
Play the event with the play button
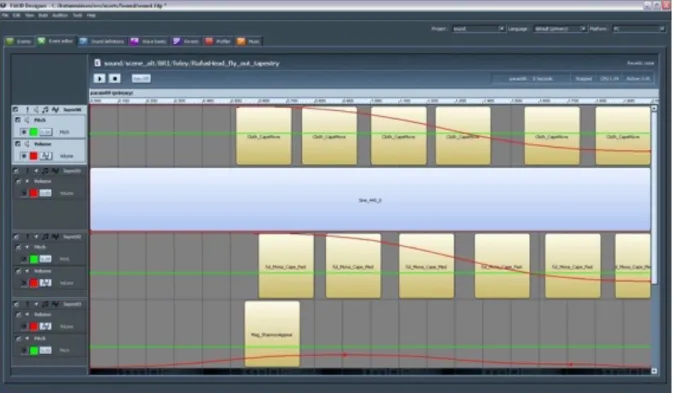[x=100, y=79]
